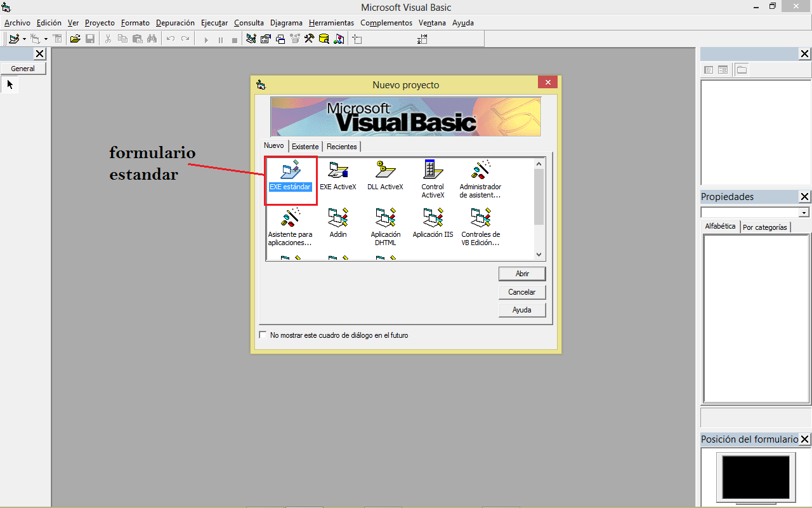Open the Menu Editor from the toolbar

coord(57,38)
